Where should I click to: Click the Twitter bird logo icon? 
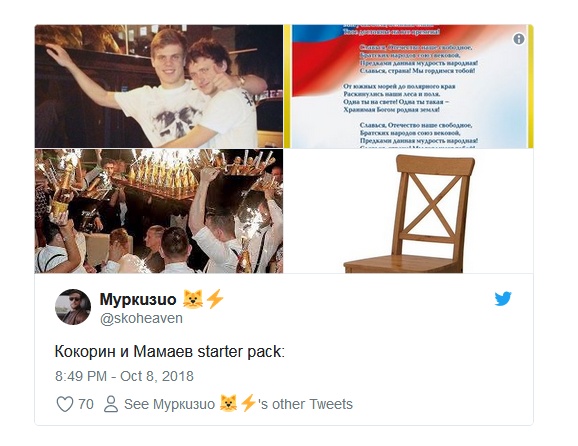point(503,299)
